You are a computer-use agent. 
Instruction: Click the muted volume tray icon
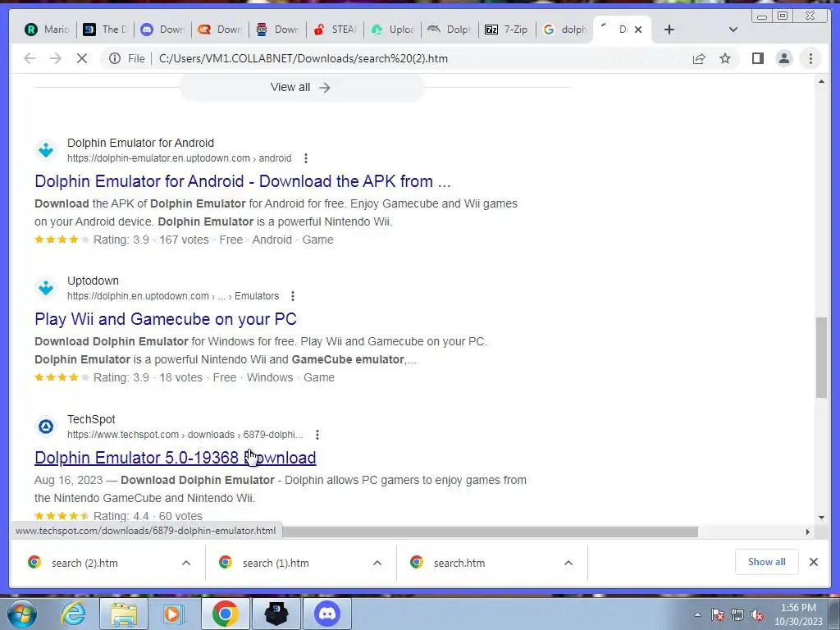(757, 615)
